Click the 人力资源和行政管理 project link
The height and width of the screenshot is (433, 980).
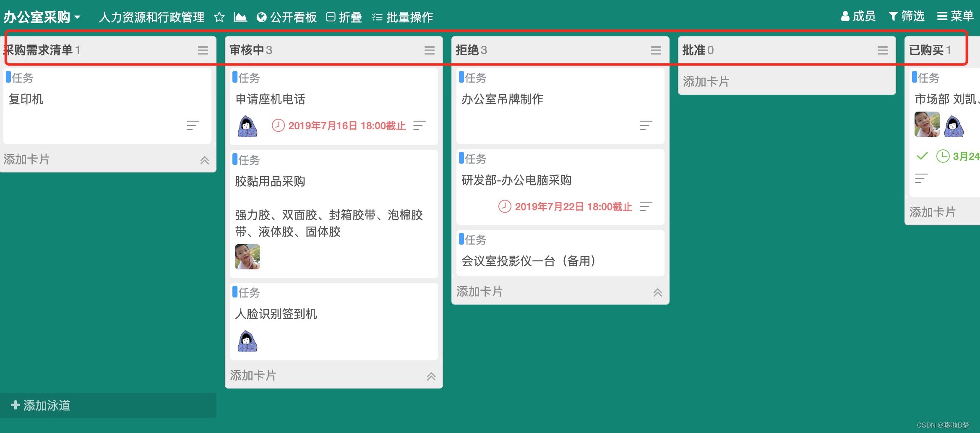tap(151, 17)
